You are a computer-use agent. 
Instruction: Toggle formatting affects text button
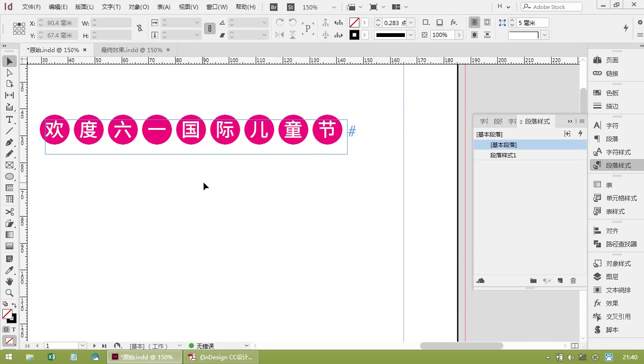(13, 329)
